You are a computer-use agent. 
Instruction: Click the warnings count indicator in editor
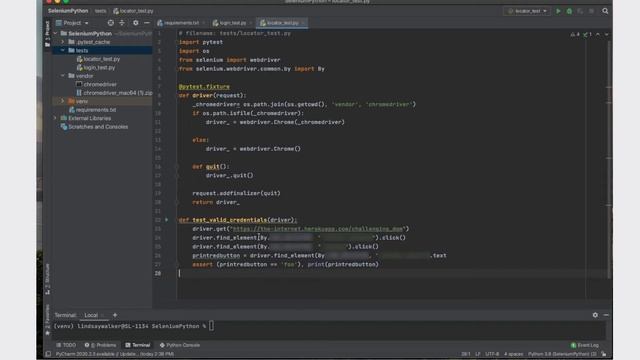[575, 34]
